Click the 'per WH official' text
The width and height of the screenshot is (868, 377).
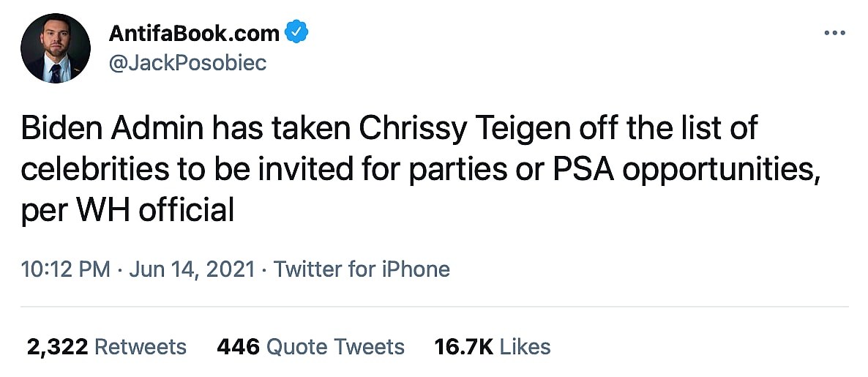click(127, 211)
